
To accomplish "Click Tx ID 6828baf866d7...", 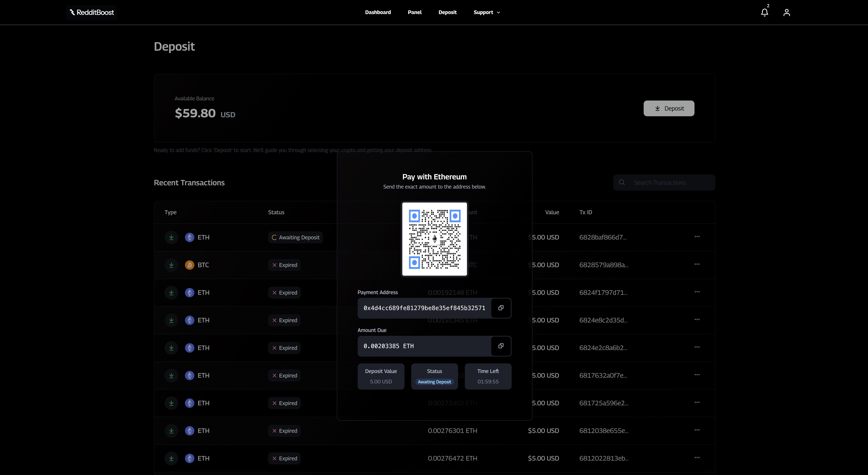I will point(603,238).
